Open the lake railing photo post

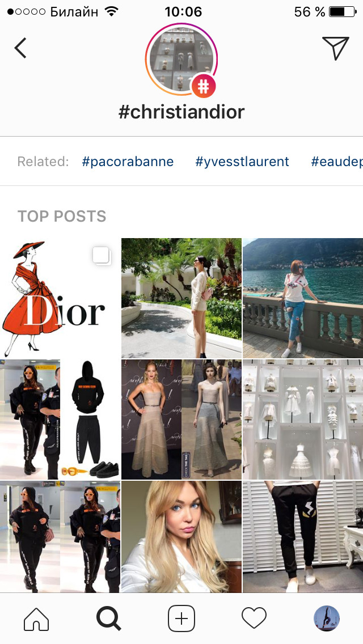[x=303, y=298]
